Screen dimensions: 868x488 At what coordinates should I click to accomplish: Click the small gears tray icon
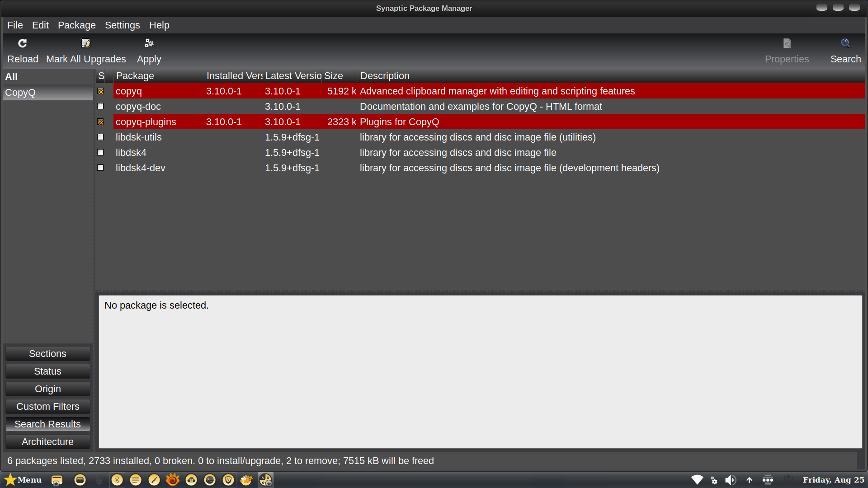[714, 480]
